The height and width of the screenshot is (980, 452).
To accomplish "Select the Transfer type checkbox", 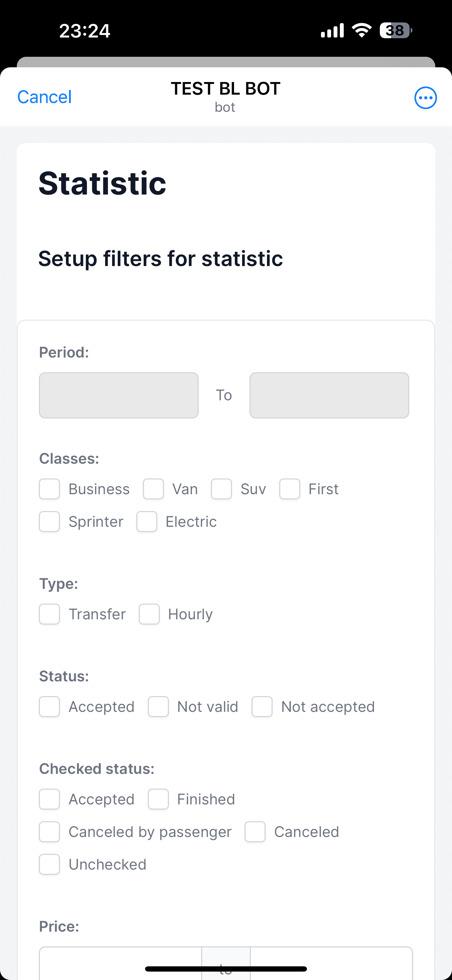I will [49, 614].
